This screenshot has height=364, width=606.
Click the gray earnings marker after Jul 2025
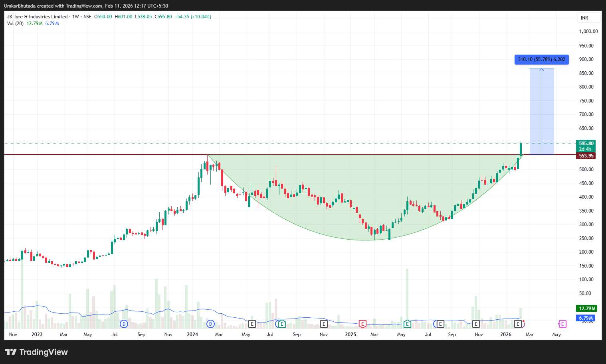coord(440,324)
